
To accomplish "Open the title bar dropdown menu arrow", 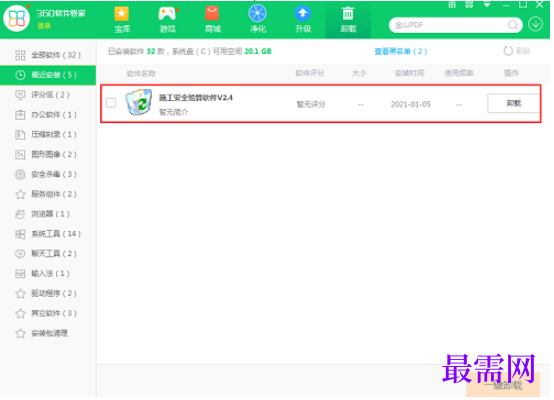I will click(x=487, y=5).
